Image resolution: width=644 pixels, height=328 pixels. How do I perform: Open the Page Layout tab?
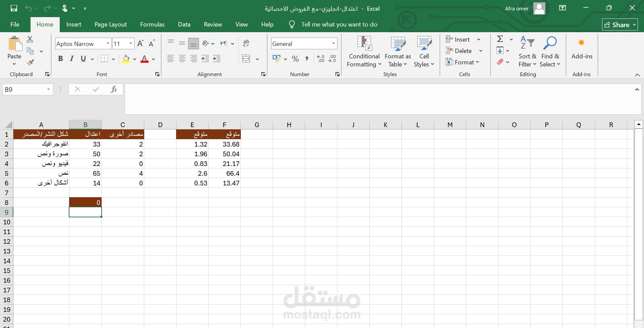[x=111, y=24]
